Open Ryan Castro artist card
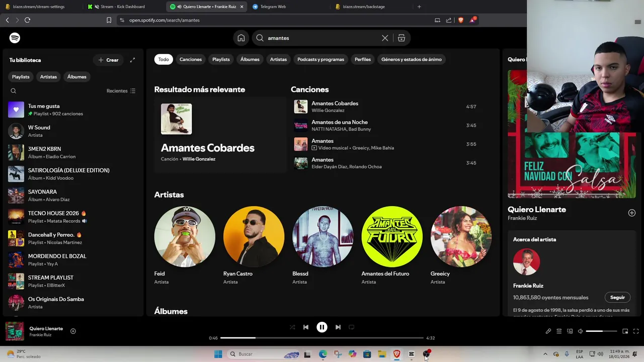The width and height of the screenshot is (644, 362). [x=254, y=246]
